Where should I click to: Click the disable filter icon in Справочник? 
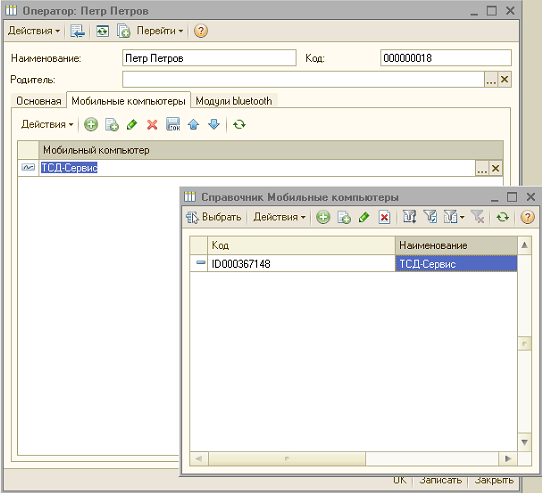[478, 217]
